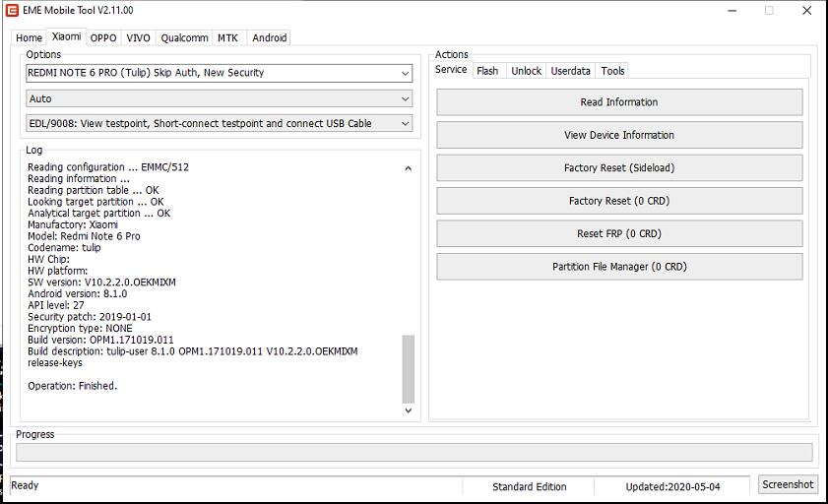Click the 'API level: 27' log line
828x504 pixels.
pos(56,305)
